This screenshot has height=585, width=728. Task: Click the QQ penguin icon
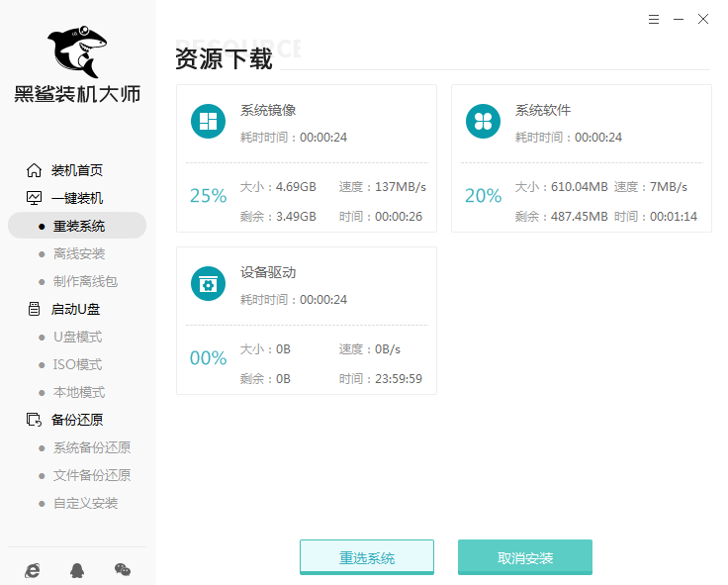coord(77,569)
